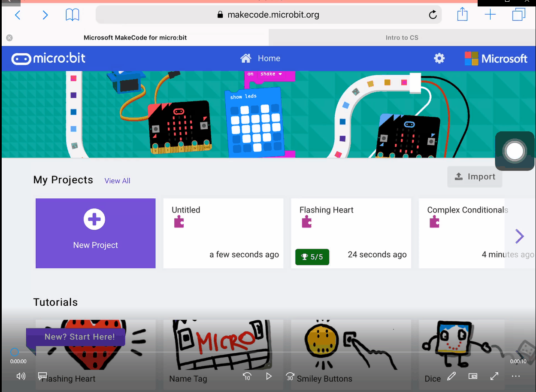Image resolution: width=536 pixels, height=392 pixels.
Task: Click the New? Start Here! ribbon
Action: pos(76,337)
